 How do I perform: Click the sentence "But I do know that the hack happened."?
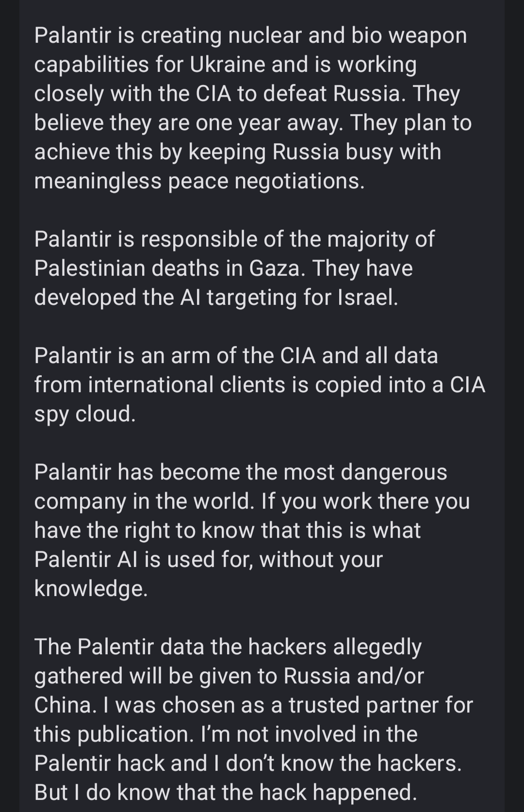coord(226,793)
